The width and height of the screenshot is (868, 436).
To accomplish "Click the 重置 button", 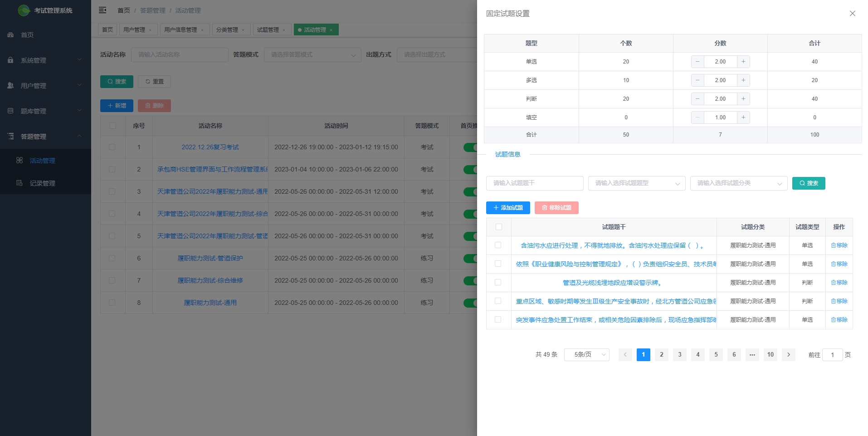I will [154, 82].
